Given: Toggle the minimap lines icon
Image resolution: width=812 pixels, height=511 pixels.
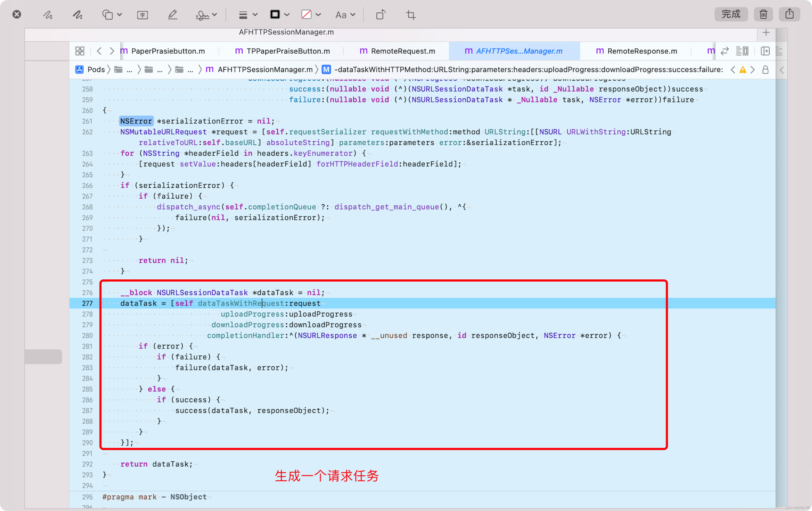Looking at the screenshot, I should tap(779, 51).
